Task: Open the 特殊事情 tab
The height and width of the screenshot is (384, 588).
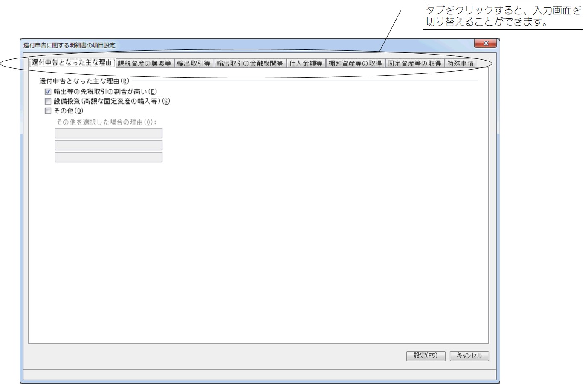Action: 460,63
